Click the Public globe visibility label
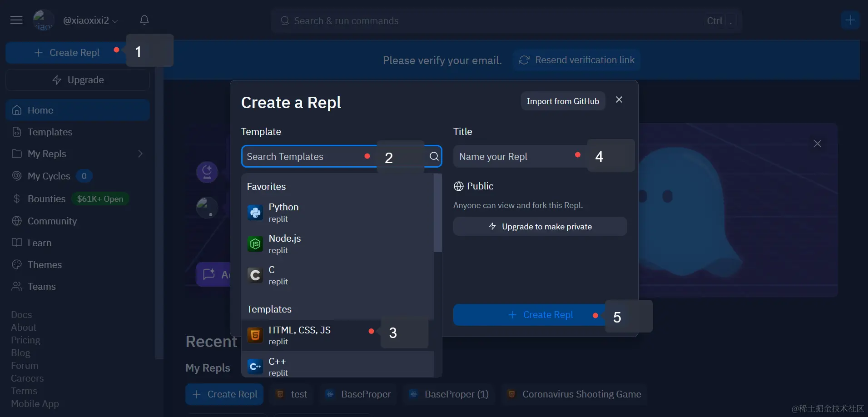 click(x=474, y=186)
